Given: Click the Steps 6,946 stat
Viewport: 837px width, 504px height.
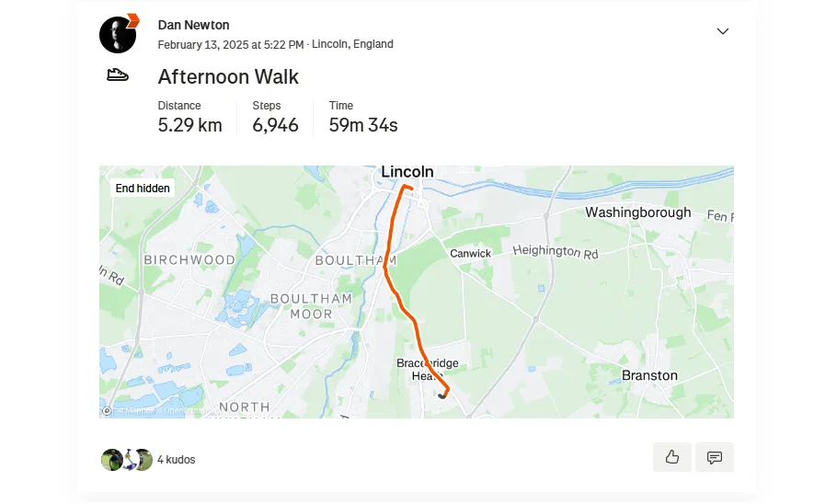Looking at the screenshot, I should [x=275, y=117].
